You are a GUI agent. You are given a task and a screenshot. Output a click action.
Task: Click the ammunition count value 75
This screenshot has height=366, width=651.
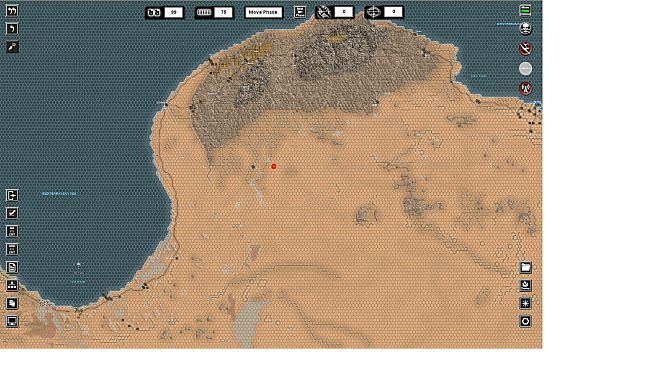223,12
